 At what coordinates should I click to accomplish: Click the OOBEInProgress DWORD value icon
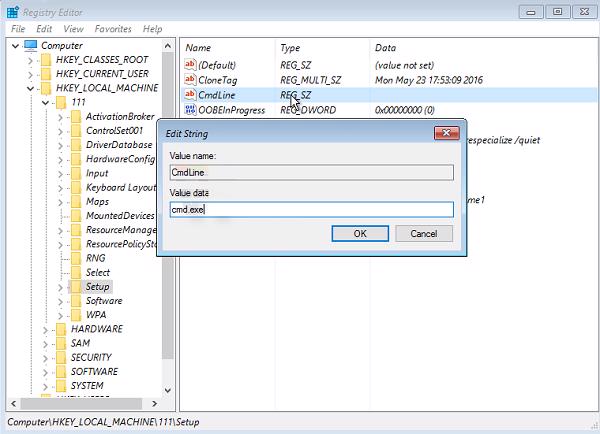190,109
